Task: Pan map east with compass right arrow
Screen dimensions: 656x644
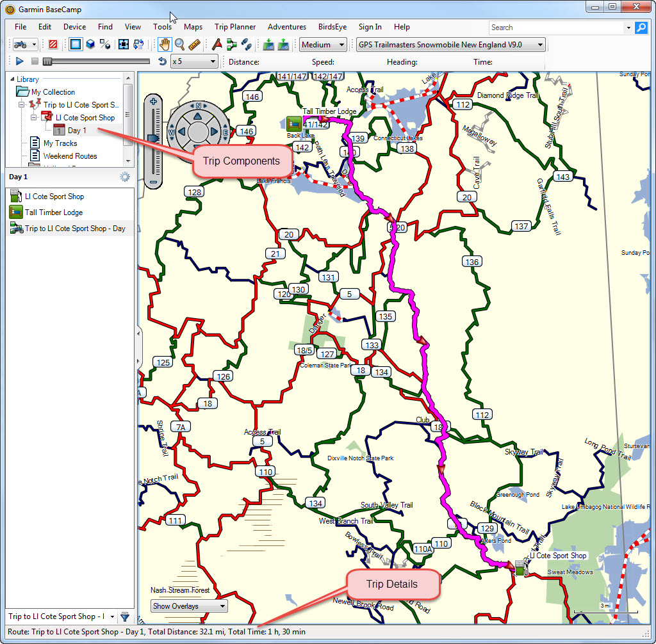Action: [x=214, y=132]
